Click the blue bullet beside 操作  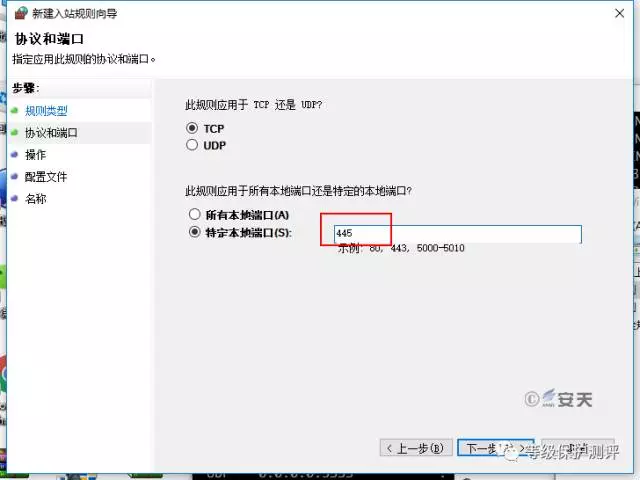[x=15, y=155]
